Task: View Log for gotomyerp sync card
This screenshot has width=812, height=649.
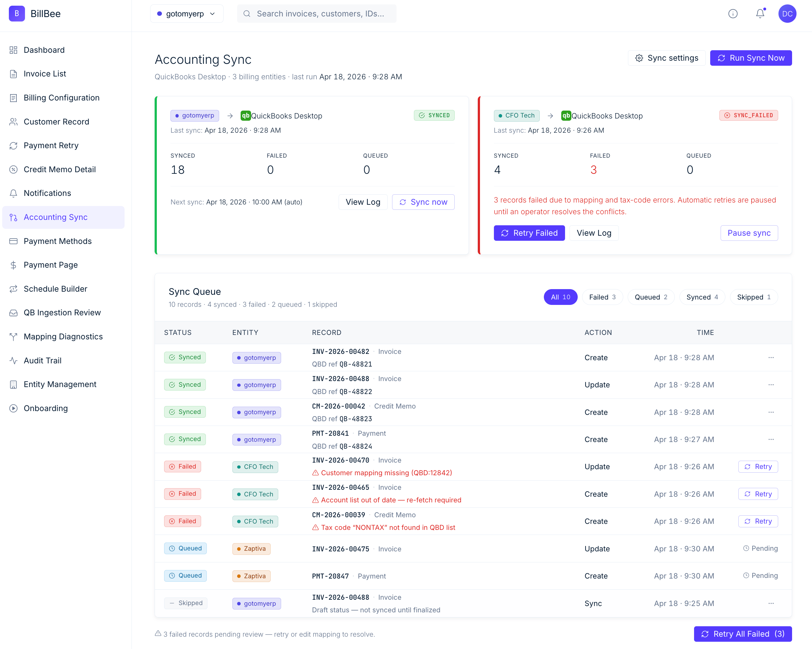Action: (x=363, y=202)
